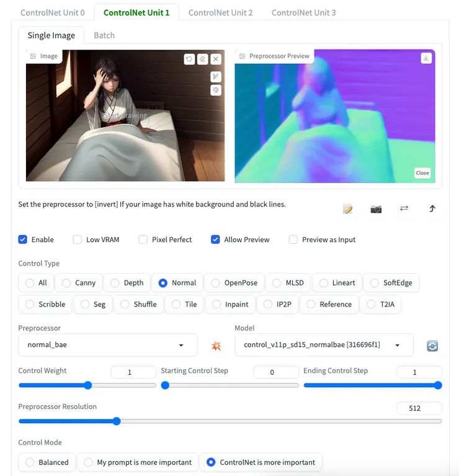Image resolution: width=459 pixels, height=476 pixels.
Task: Click the Preprocessor Preview label icon
Action: pyautogui.click(x=242, y=56)
